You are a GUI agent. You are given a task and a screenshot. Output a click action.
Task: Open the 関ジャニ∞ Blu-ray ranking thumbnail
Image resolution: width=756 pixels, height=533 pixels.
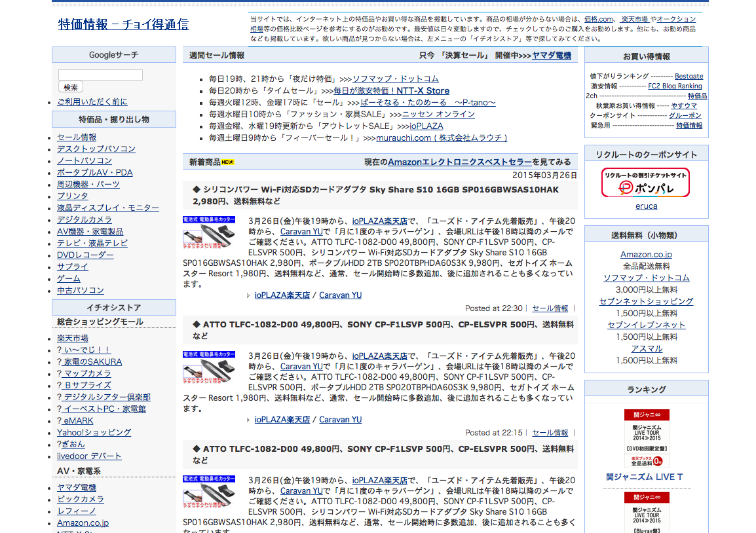pyautogui.click(x=647, y=512)
